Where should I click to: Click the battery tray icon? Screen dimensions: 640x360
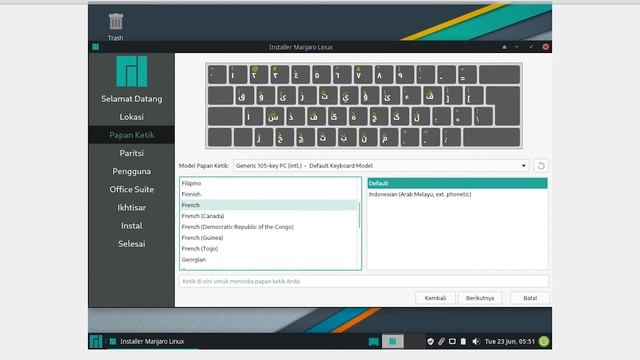click(463, 341)
